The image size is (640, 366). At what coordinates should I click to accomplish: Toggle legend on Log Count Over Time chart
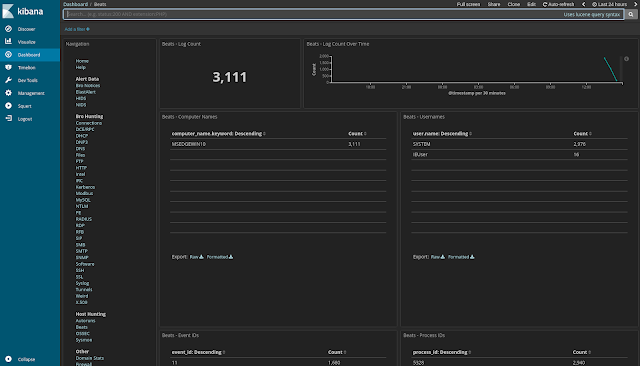[627, 59]
